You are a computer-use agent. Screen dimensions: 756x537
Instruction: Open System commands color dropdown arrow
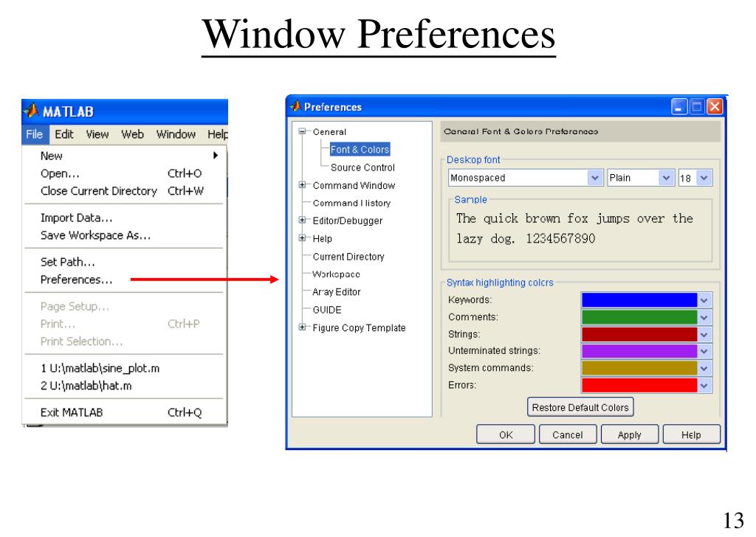coord(704,368)
